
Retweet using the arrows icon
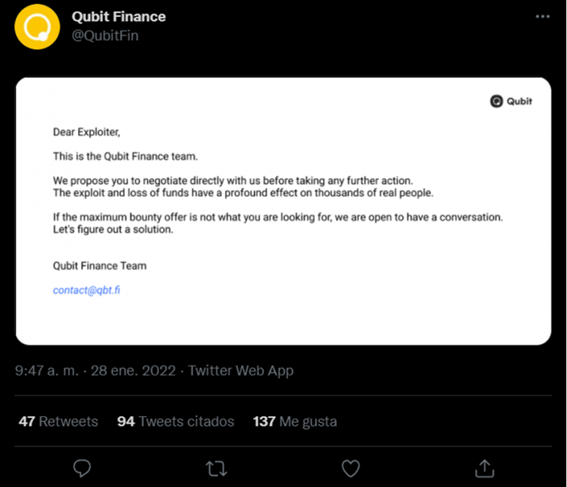[x=216, y=468]
